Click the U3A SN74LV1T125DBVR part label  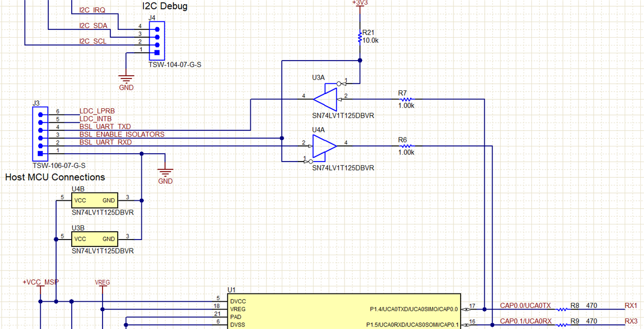[x=343, y=116]
